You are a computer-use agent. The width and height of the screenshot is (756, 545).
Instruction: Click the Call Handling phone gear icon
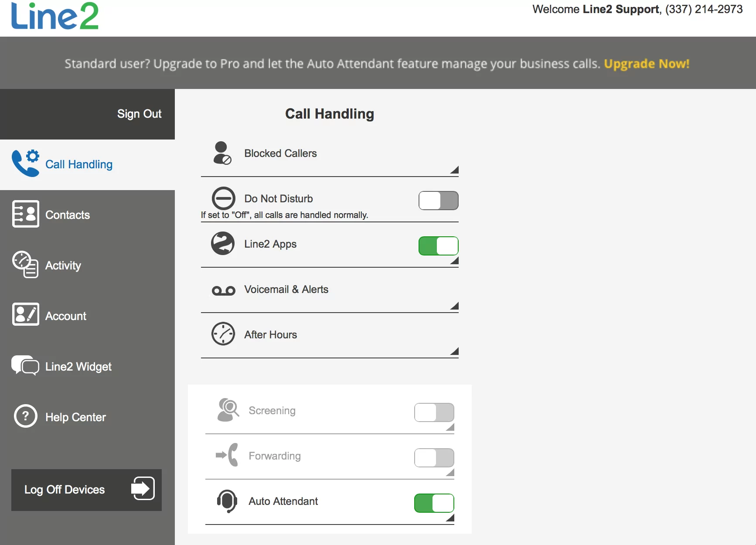pos(26,163)
